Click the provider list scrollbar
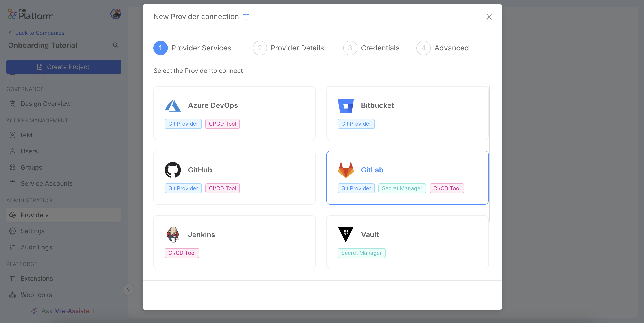 489,154
